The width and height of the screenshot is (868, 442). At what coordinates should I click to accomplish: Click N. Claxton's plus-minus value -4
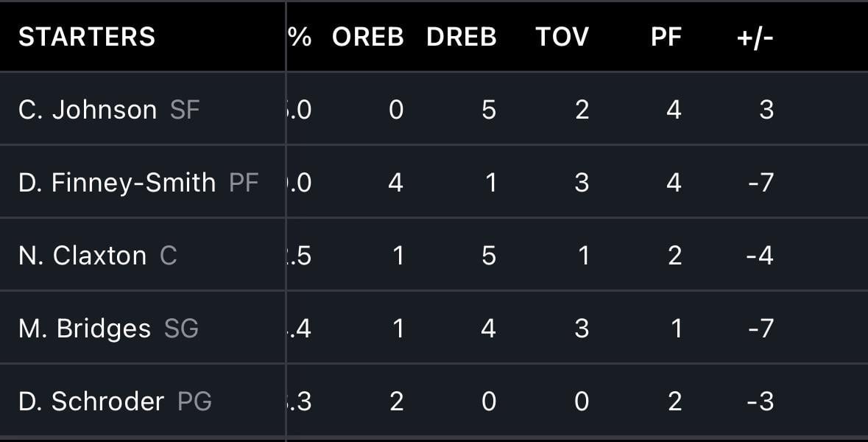point(760,256)
